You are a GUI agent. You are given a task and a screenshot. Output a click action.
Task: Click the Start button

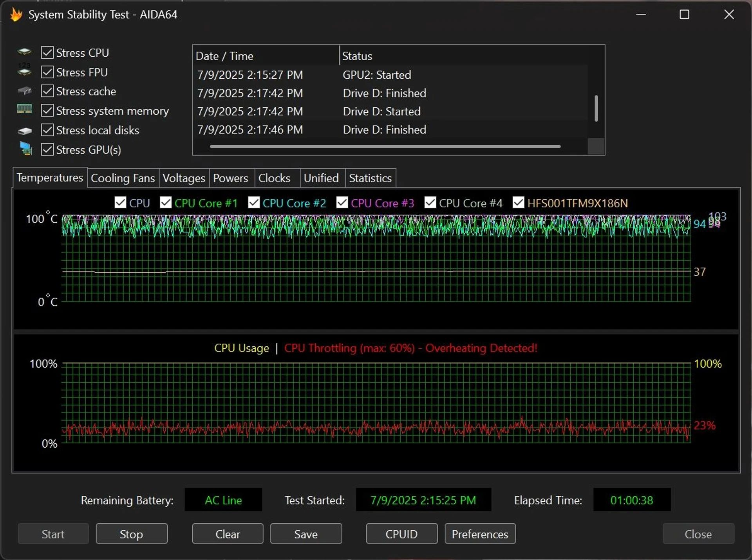[53, 534]
